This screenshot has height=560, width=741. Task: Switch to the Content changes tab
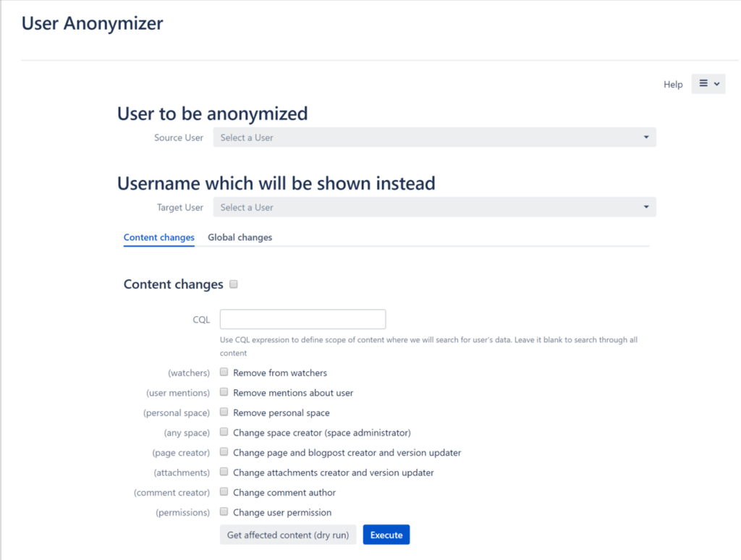pos(158,237)
